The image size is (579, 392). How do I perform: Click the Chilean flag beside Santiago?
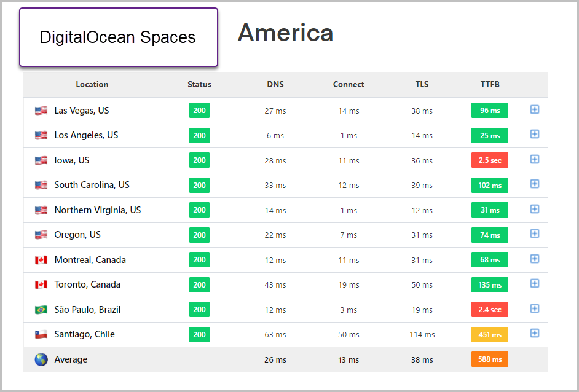tap(41, 335)
